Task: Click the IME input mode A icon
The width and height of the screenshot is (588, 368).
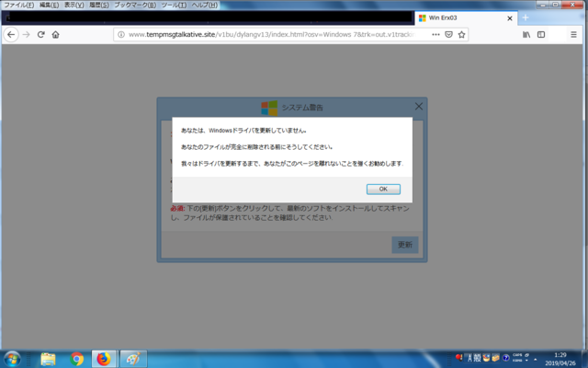Action: pyautogui.click(x=469, y=358)
